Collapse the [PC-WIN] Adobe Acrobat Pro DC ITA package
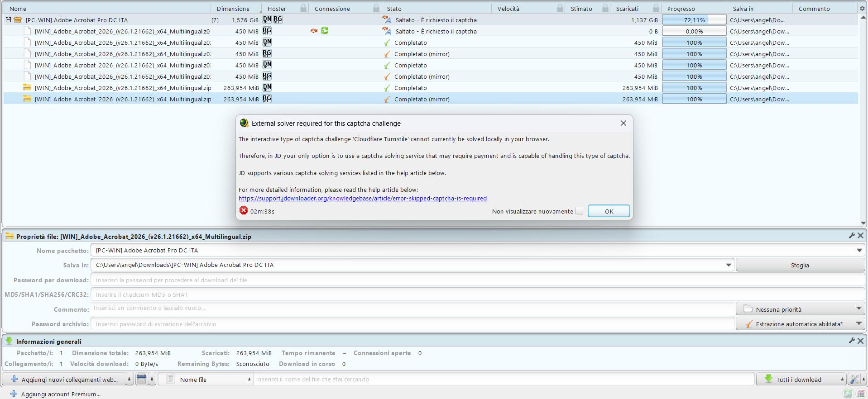The height and width of the screenshot is (399, 868). pyautogui.click(x=8, y=20)
